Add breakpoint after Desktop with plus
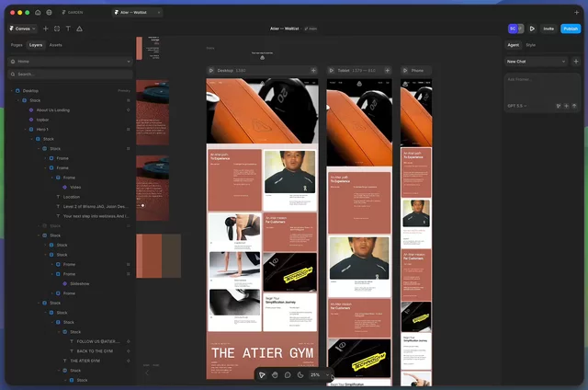 click(x=313, y=70)
